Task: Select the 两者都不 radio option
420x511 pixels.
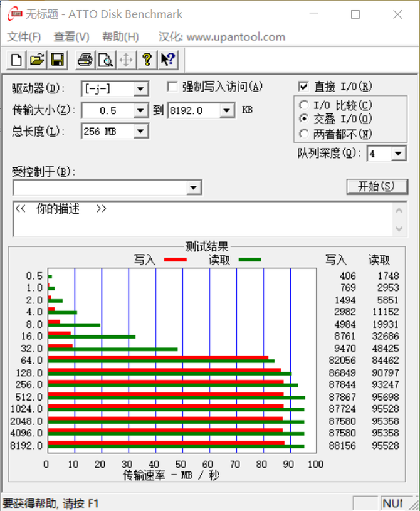Action: point(304,134)
